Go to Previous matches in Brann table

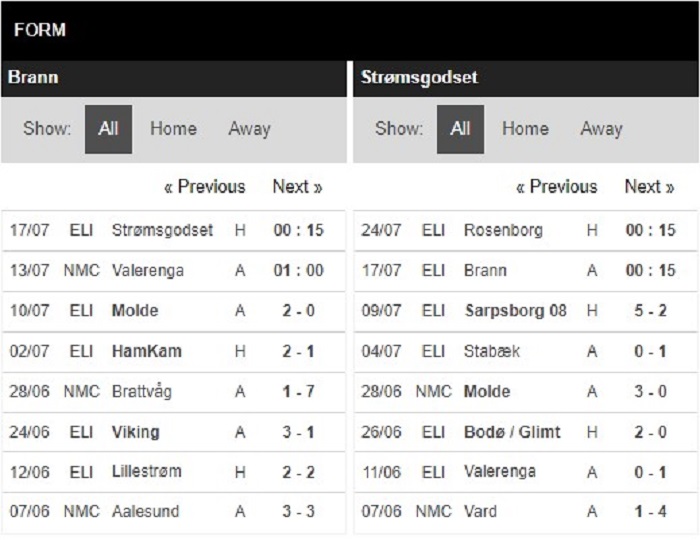(x=205, y=187)
